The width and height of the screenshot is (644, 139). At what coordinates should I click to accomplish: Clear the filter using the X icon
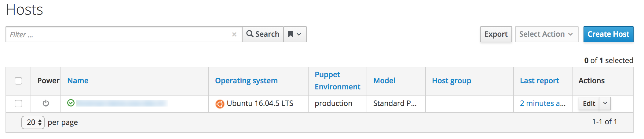tap(234, 34)
